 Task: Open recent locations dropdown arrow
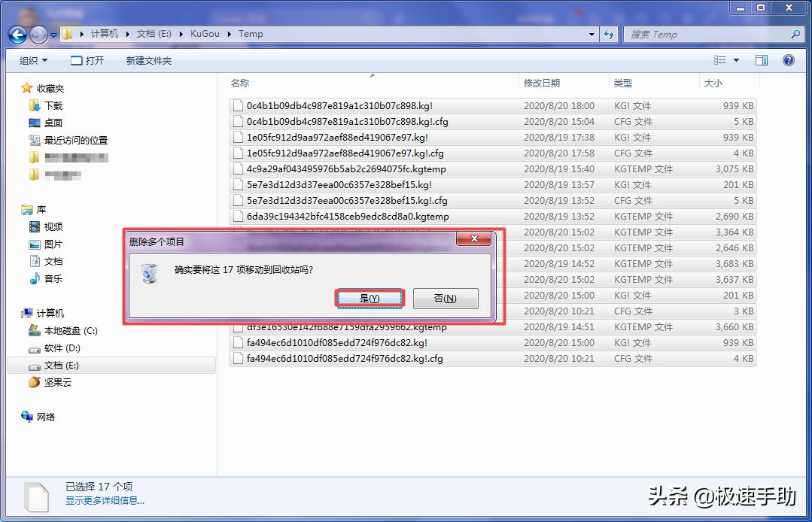click(53, 35)
